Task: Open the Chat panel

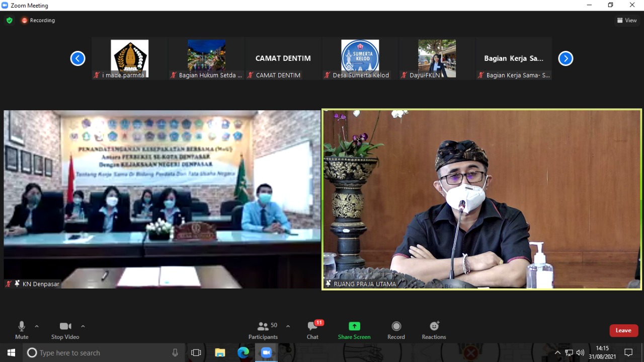Action: pyautogui.click(x=312, y=330)
